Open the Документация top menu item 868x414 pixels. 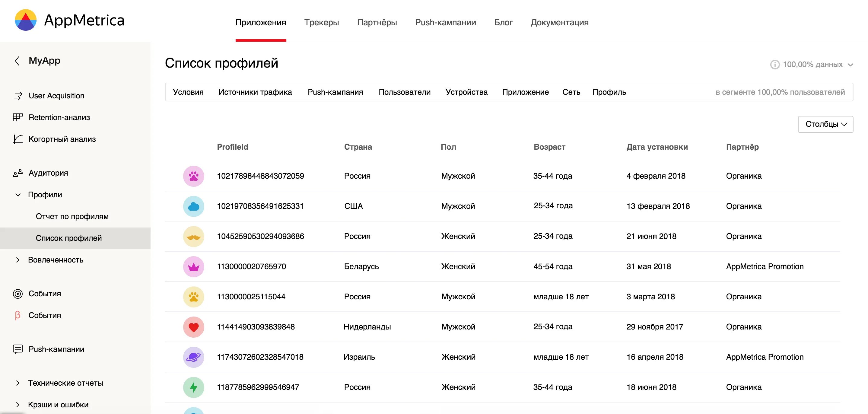(x=559, y=23)
